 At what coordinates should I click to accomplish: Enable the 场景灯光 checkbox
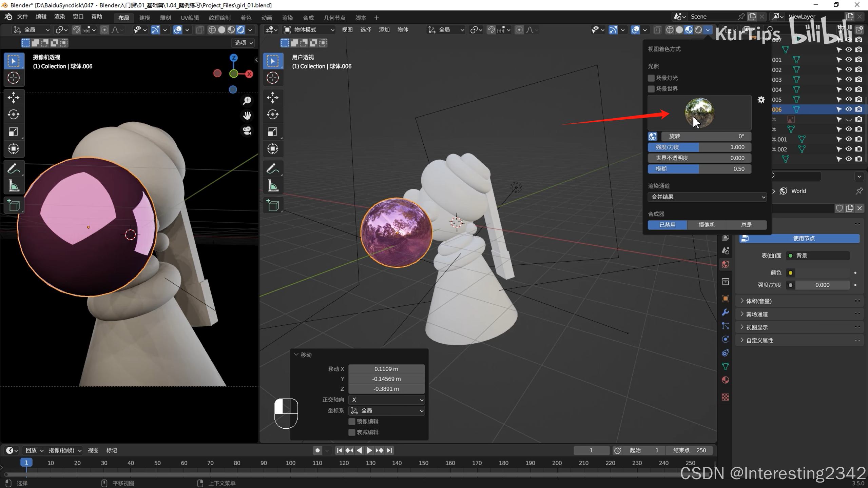point(651,78)
